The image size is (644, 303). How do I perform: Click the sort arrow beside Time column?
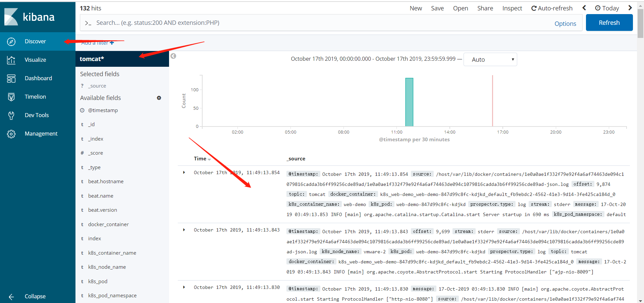pyautogui.click(x=209, y=159)
